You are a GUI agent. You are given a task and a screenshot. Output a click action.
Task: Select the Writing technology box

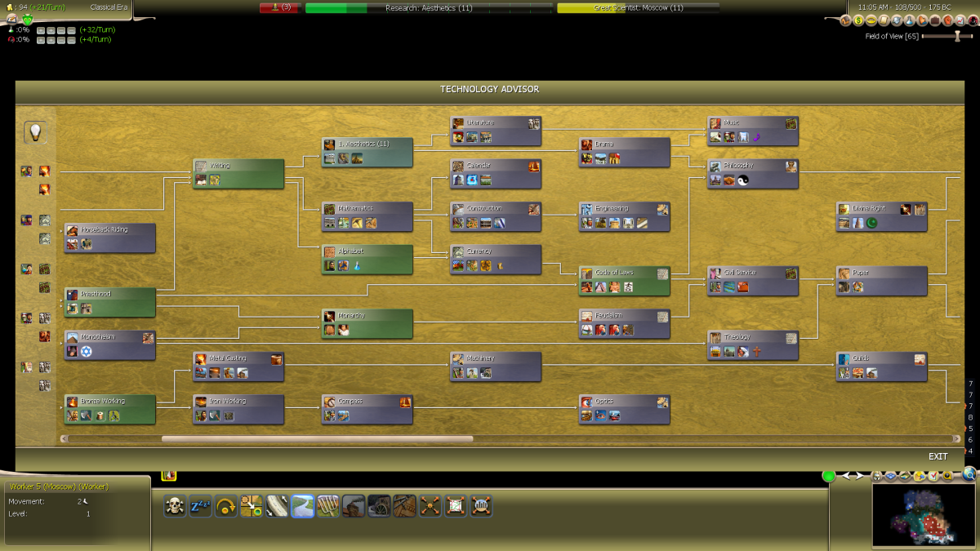(x=238, y=174)
